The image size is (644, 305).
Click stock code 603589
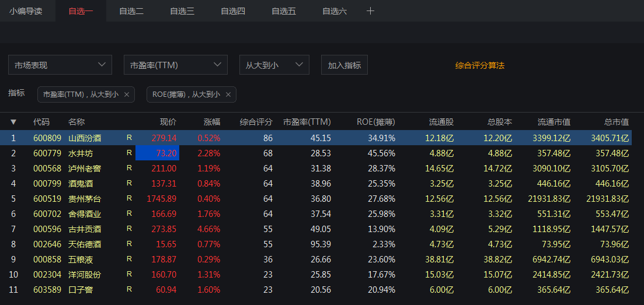coord(47,290)
